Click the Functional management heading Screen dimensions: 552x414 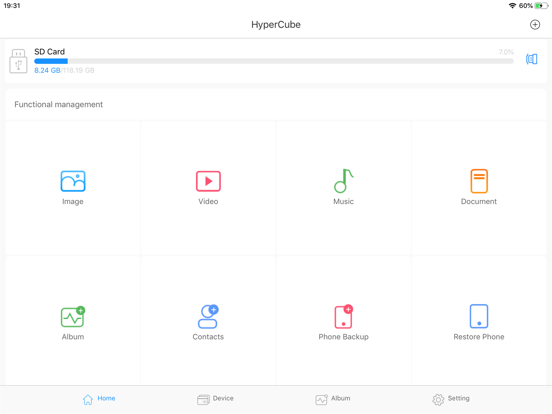tap(58, 105)
